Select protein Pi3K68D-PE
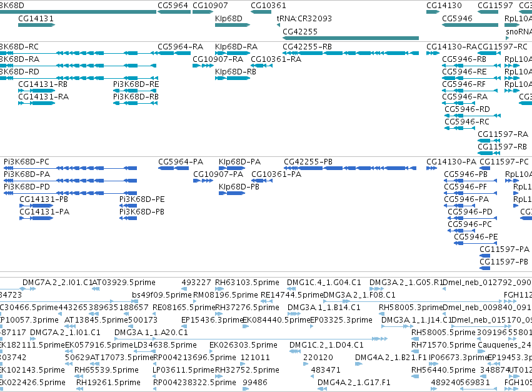The width and height of the screenshot is (532, 392). [128, 206]
